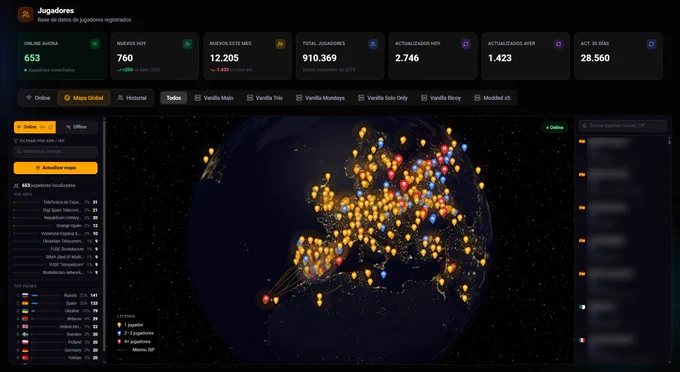Click the 653 online ahora value
This screenshot has width=680, height=372.
coord(32,58)
